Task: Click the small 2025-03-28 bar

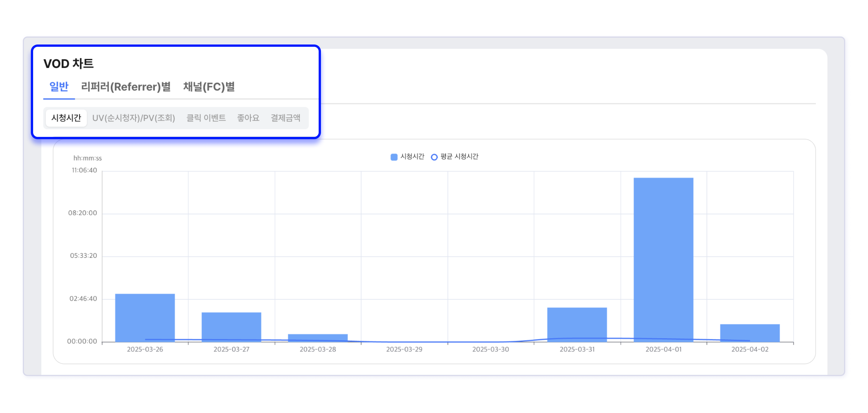Action: tap(318, 337)
